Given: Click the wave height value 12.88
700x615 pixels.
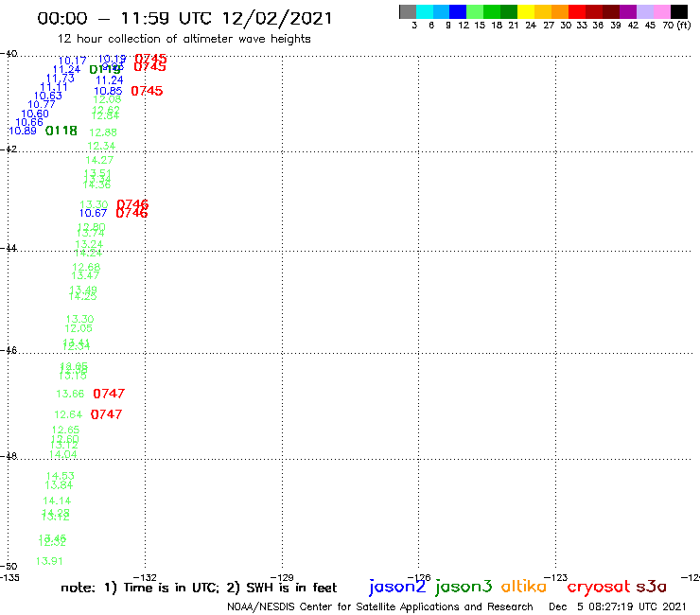Looking at the screenshot, I should coord(103,132).
